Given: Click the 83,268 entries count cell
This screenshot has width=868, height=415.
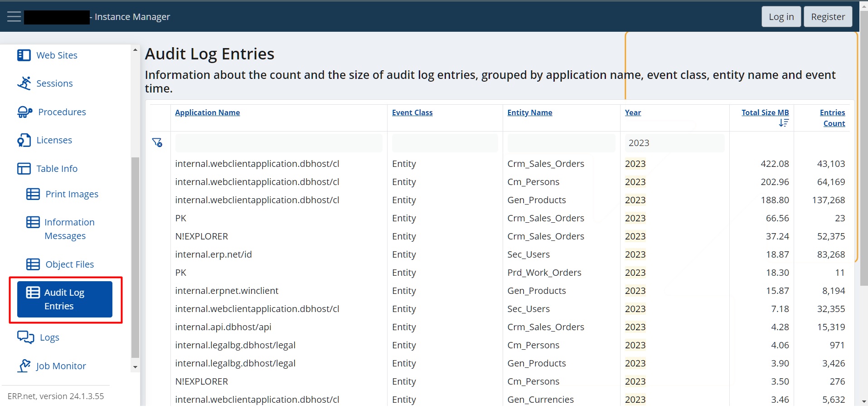Looking at the screenshot, I should 831,254.
